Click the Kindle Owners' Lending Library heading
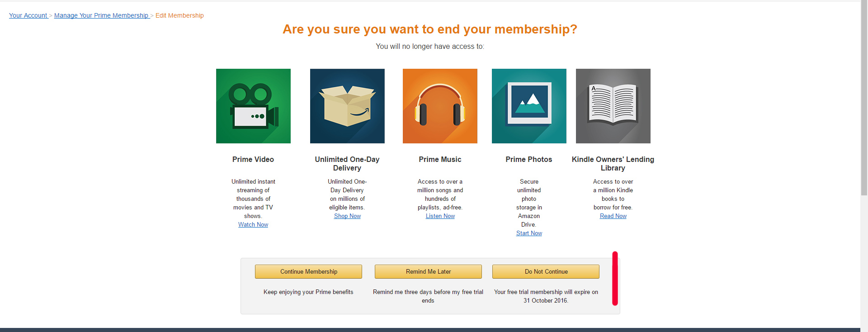 [613, 164]
